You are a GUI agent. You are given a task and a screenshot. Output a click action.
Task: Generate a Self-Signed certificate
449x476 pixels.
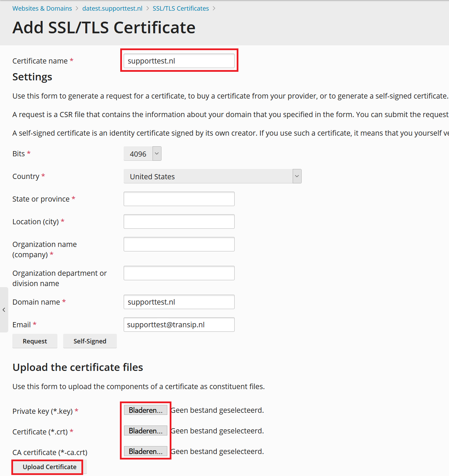[90, 341]
